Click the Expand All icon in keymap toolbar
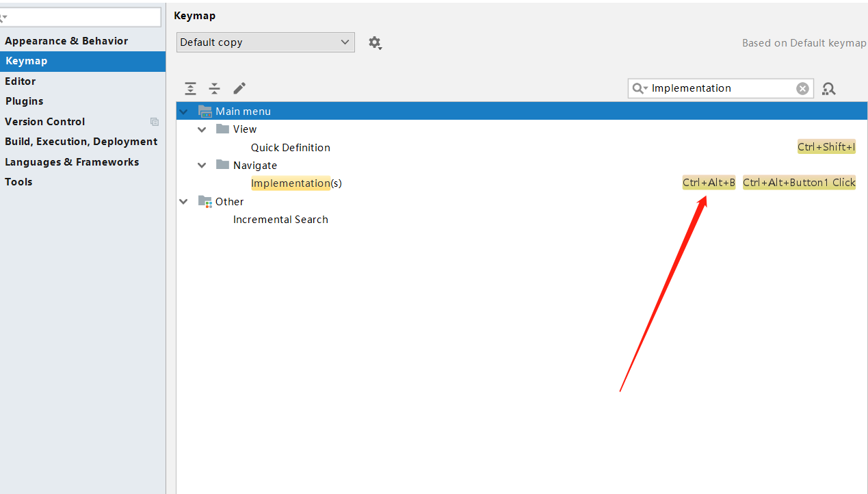 [191, 88]
